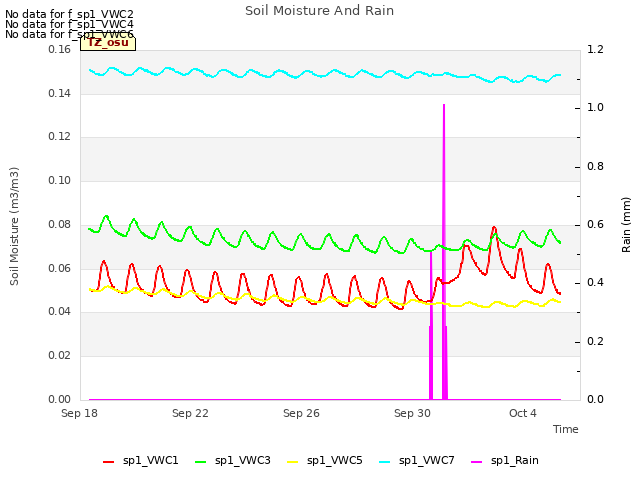Click the 1.0 right axis tick label
640x480 pixels.
click(595, 107)
